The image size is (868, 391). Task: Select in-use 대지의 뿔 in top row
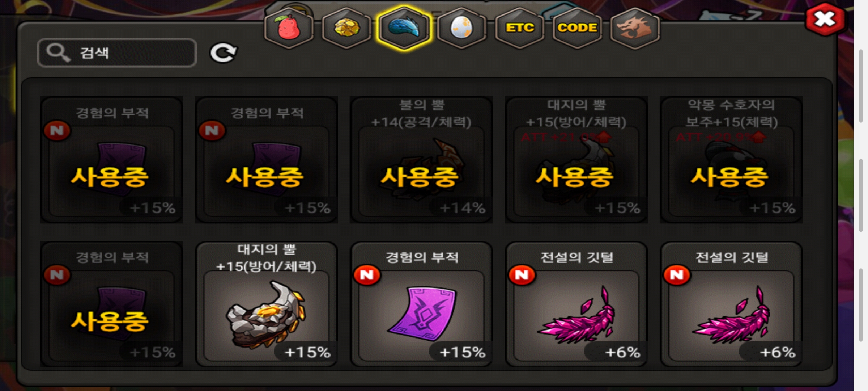point(576,160)
